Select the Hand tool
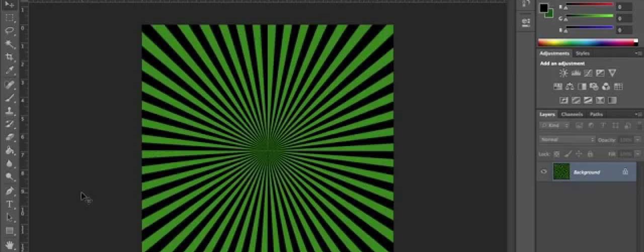 click(10, 245)
